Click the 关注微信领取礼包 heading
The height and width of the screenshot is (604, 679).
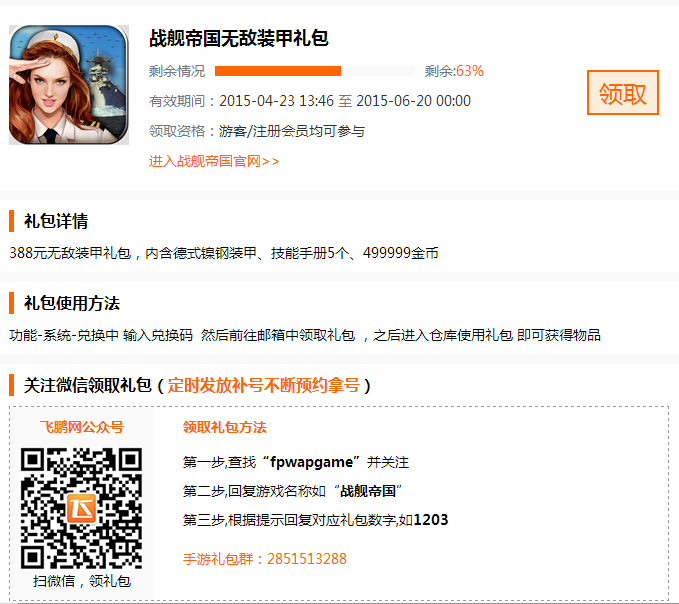pos(87,385)
